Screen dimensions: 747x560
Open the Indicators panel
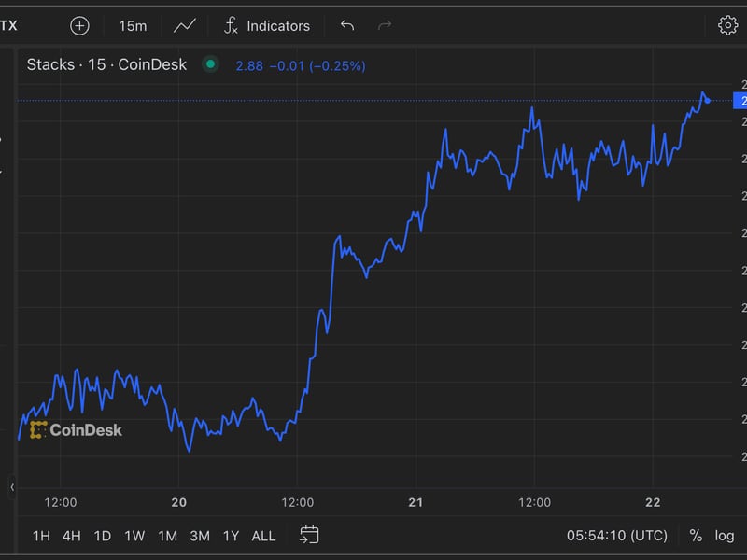[267, 25]
